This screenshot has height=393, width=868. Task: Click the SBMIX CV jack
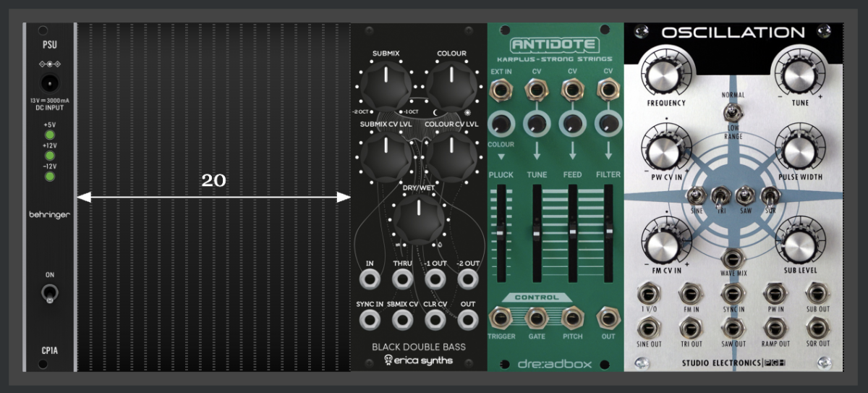coord(402,318)
